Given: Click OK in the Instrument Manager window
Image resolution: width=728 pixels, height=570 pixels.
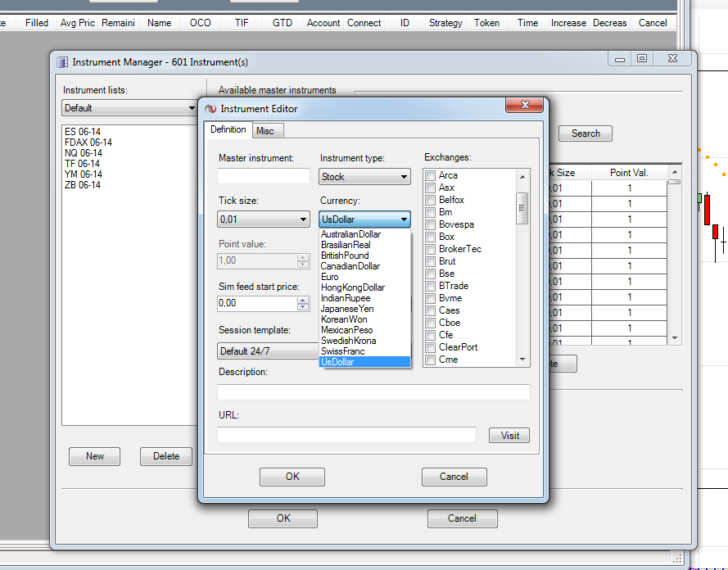Looking at the screenshot, I should 283,518.
